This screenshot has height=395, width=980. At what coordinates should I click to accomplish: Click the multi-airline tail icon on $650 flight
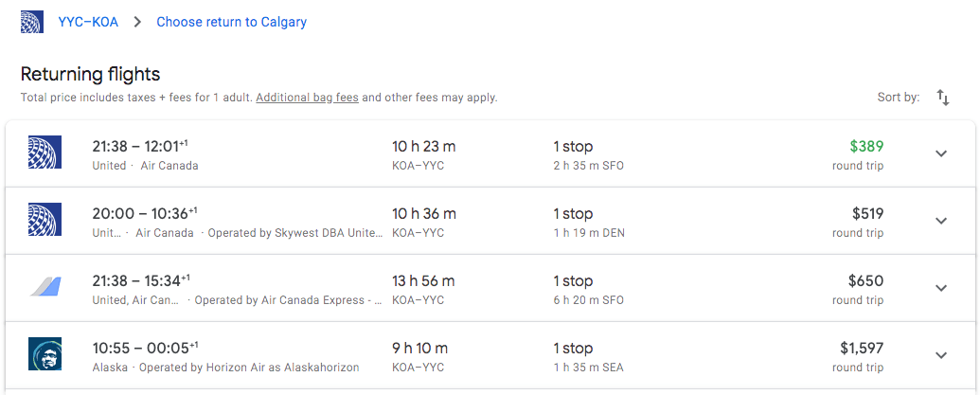pyautogui.click(x=46, y=287)
